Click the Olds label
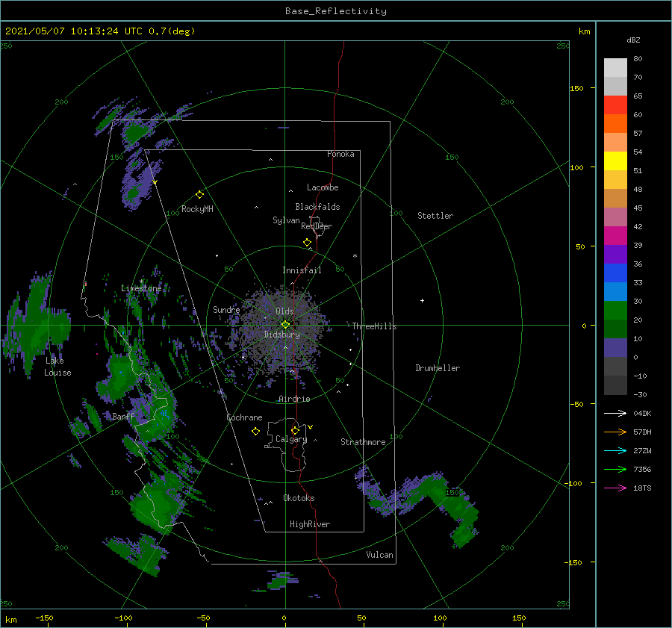Image resolution: width=672 pixels, height=628 pixels. coord(284,311)
